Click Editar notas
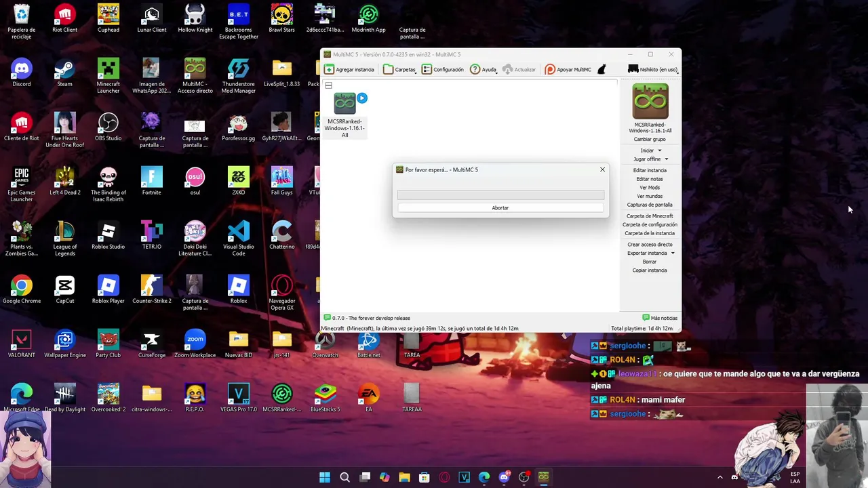 click(650, 179)
